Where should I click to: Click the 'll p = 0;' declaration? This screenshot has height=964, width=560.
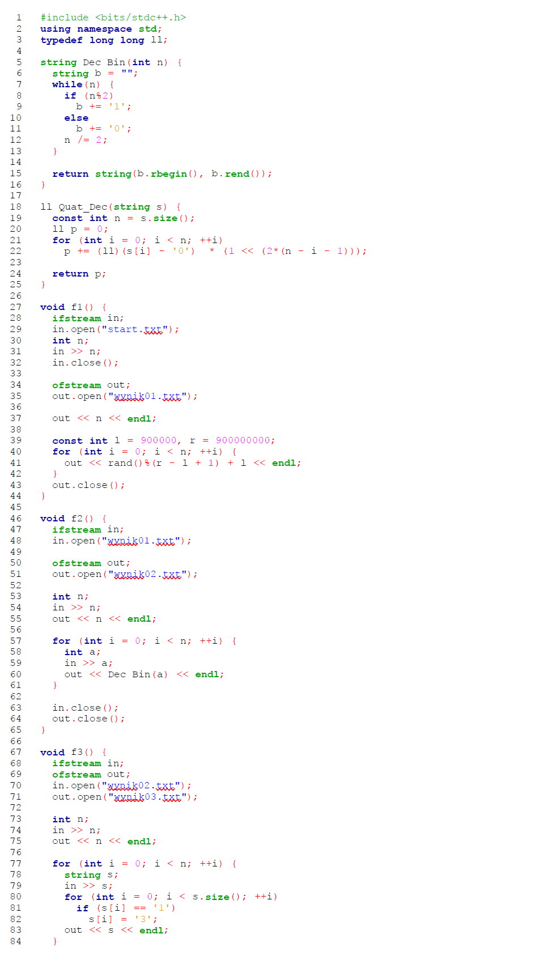click(80, 229)
